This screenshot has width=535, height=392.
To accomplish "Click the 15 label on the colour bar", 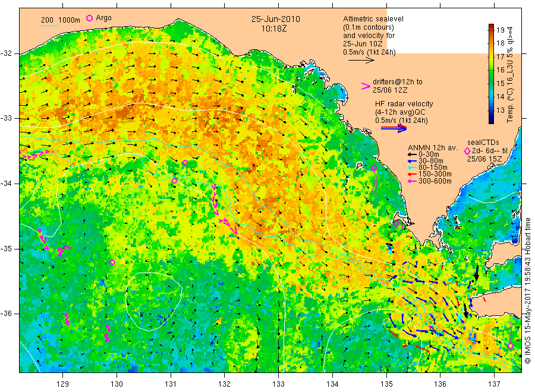I will 500,84.
